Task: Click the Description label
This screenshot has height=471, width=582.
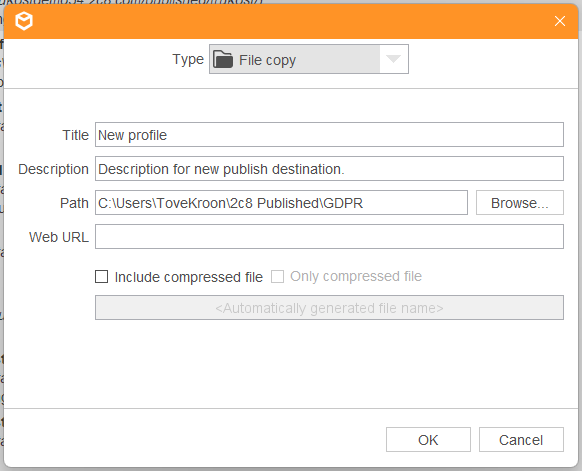Action: 53,169
